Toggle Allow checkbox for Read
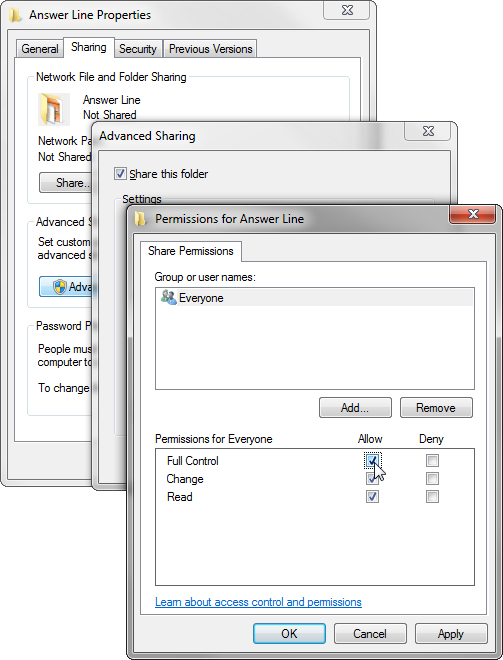The width and height of the screenshot is (503, 660). [x=372, y=496]
